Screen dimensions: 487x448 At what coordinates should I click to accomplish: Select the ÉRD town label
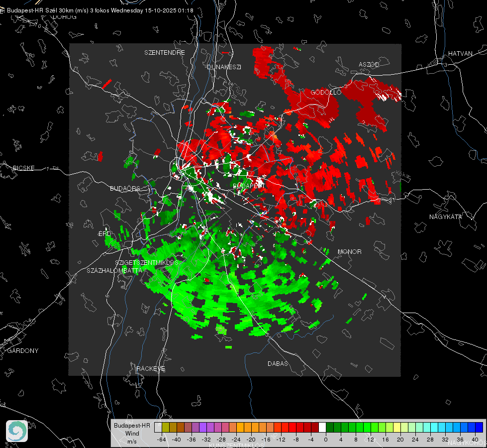point(104,234)
